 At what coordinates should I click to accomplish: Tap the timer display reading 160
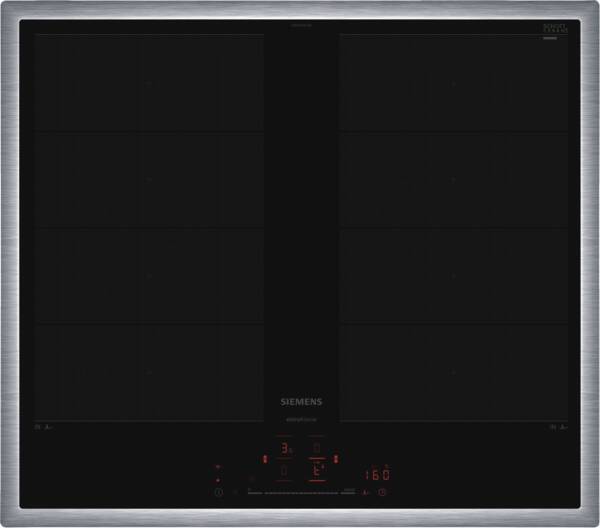pyautogui.click(x=376, y=474)
